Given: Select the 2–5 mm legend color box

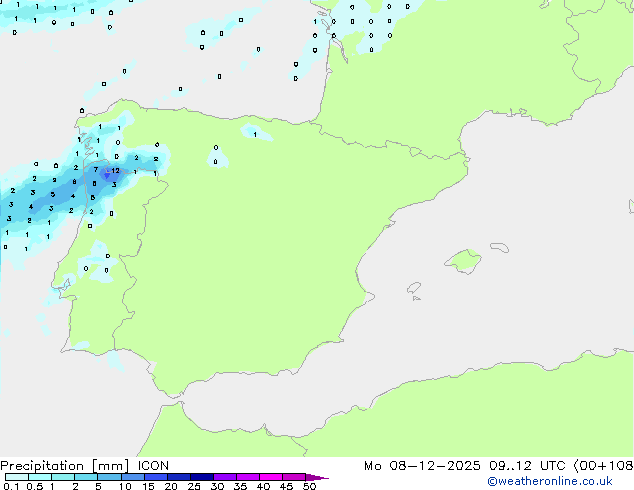Looking at the screenshot, I should click(86, 477).
